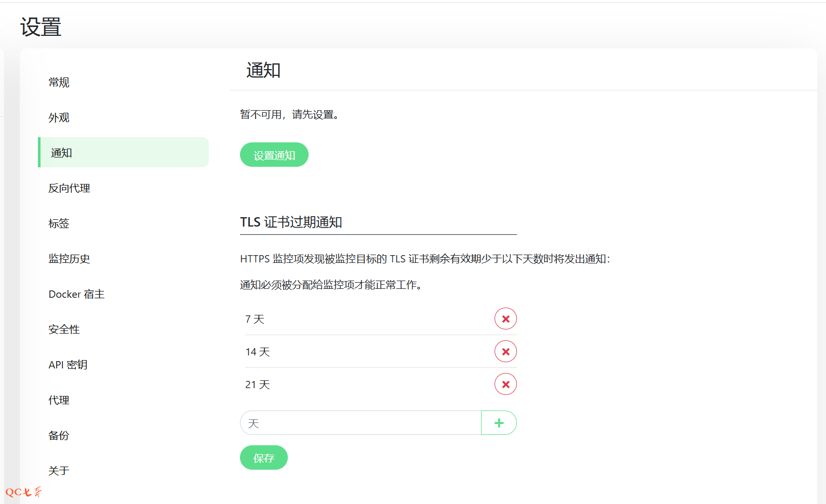This screenshot has height=504, width=826.
Task: Open the 监控历史 settings page
Action: pyautogui.click(x=70, y=259)
